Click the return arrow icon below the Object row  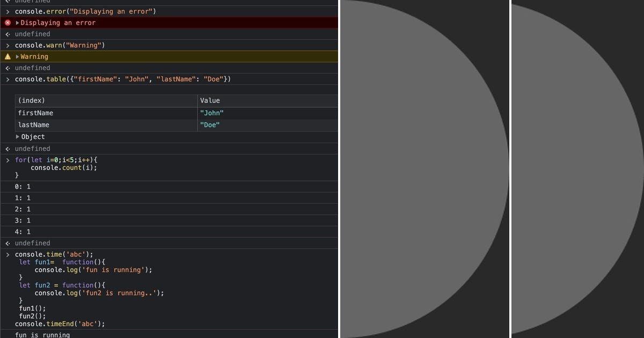pos(6,148)
